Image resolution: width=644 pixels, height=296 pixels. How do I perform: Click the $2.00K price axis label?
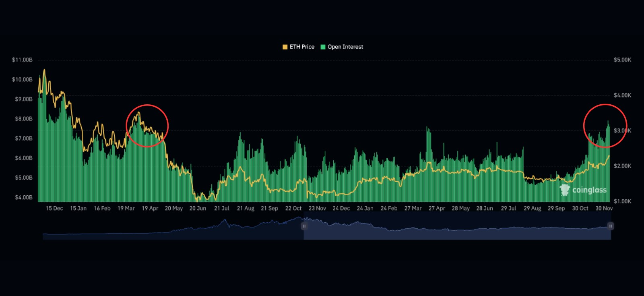point(622,166)
